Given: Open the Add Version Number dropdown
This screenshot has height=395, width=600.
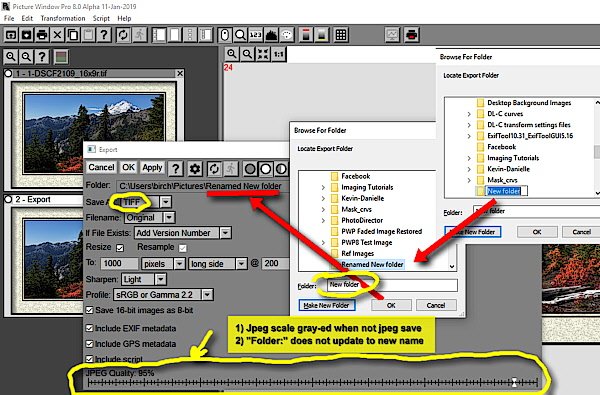Looking at the screenshot, I should (225, 233).
